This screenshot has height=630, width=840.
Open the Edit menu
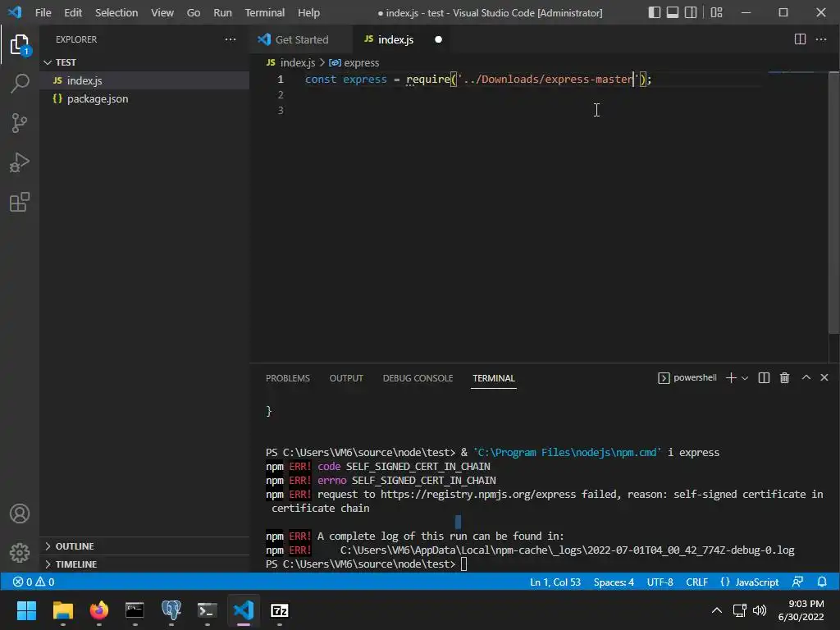coord(73,12)
